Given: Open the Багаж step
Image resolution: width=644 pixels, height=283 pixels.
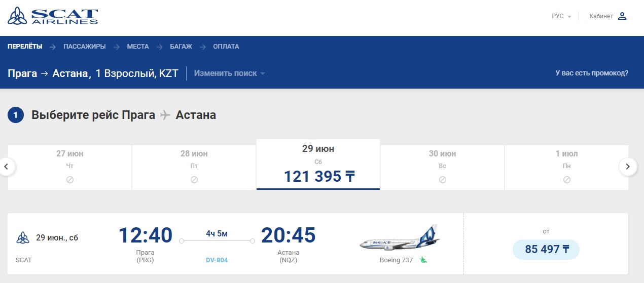Looking at the screenshot, I should point(181,47).
